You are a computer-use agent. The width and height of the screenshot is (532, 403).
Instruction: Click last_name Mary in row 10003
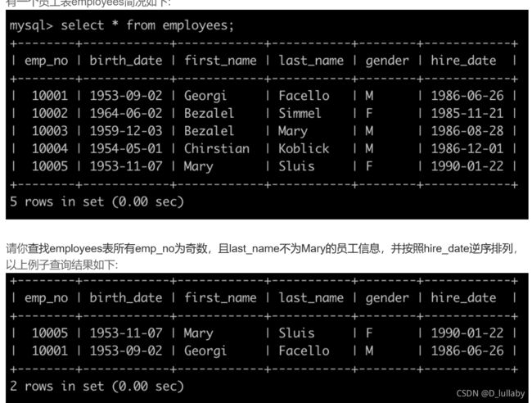point(293,131)
